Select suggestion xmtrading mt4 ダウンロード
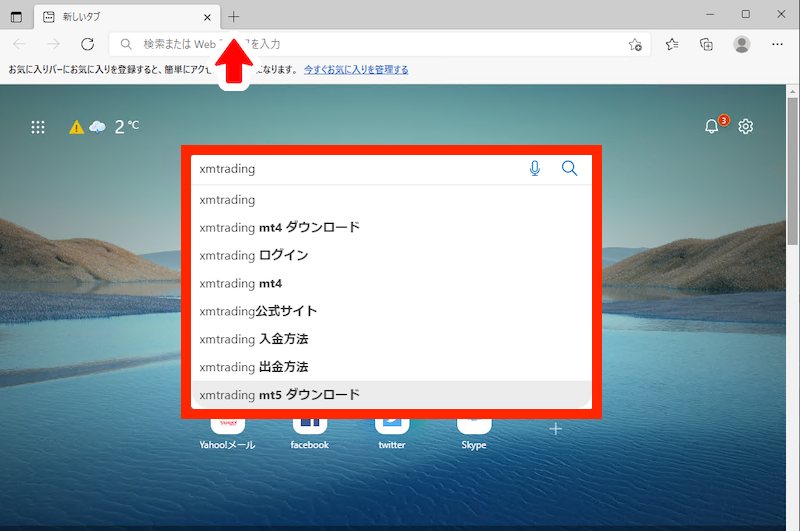800x531 pixels. point(391,227)
